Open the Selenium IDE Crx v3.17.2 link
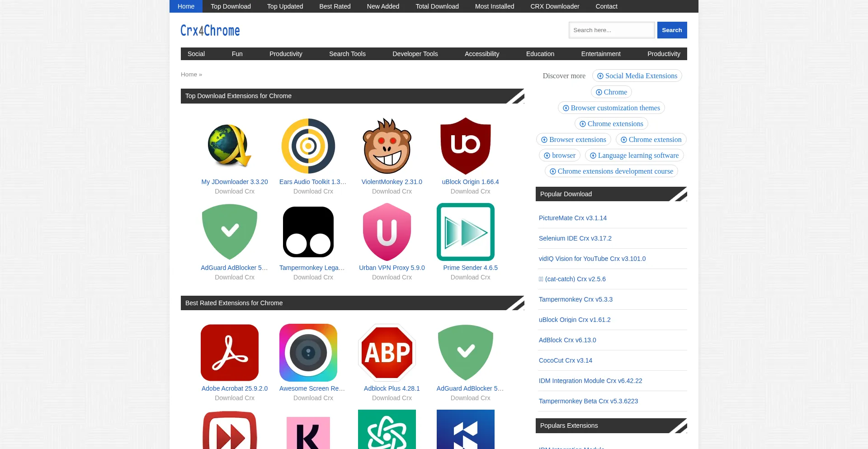The height and width of the screenshot is (449, 868). pos(575,238)
